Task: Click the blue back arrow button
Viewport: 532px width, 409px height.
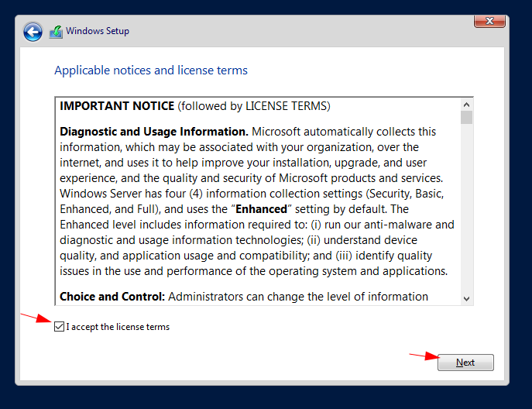Action: click(x=33, y=33)
